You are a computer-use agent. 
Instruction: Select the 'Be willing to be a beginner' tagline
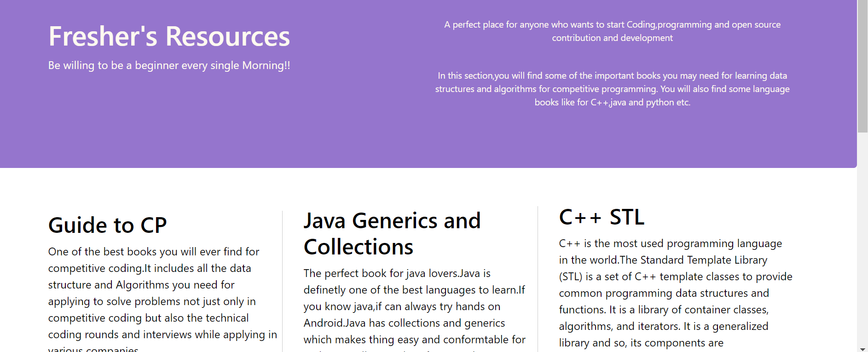click(169, 65)
